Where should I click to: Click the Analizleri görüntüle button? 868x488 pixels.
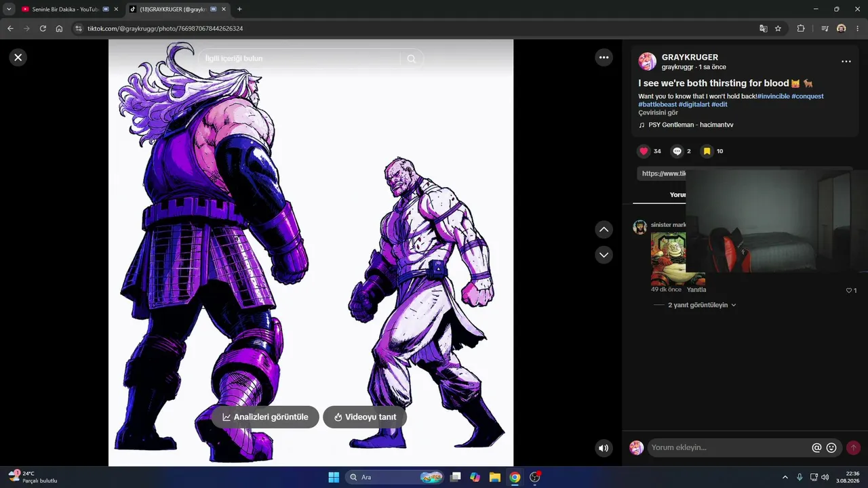(x=265, y=417)
